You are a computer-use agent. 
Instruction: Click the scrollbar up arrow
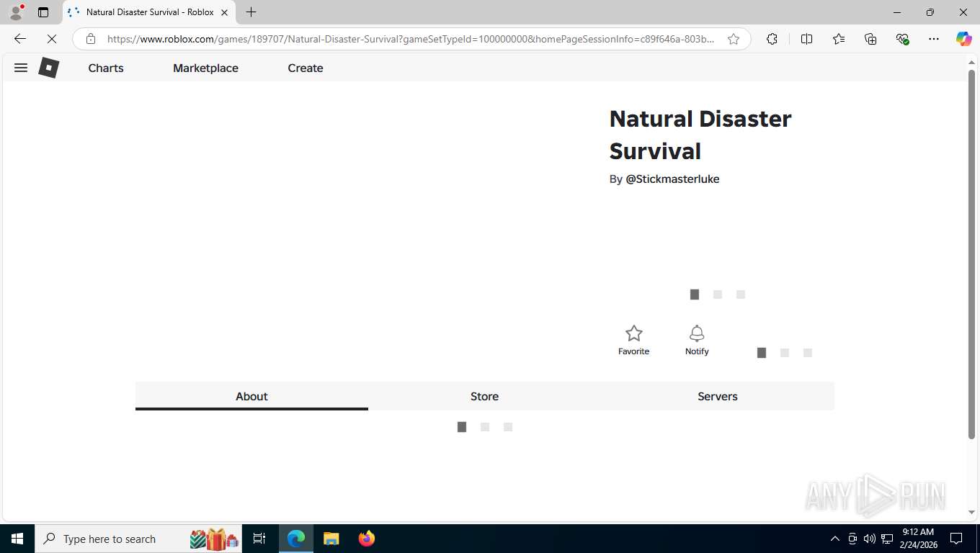pos(971,63)
